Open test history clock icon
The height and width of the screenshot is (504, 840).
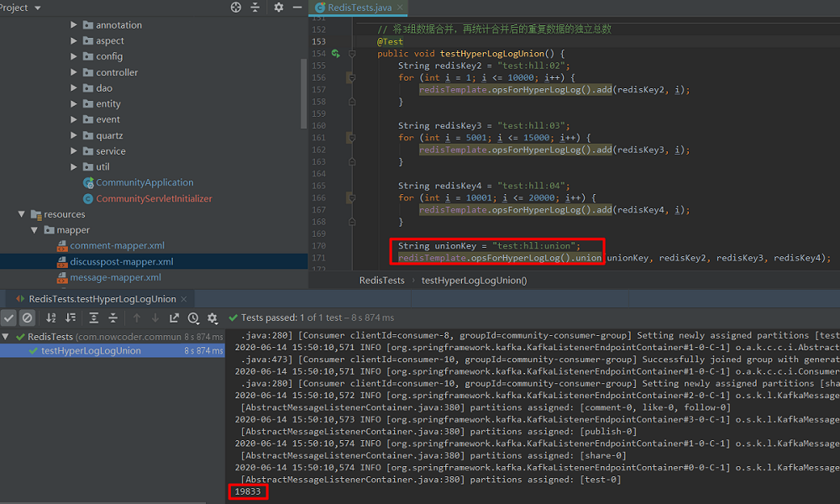coord(193,318)
